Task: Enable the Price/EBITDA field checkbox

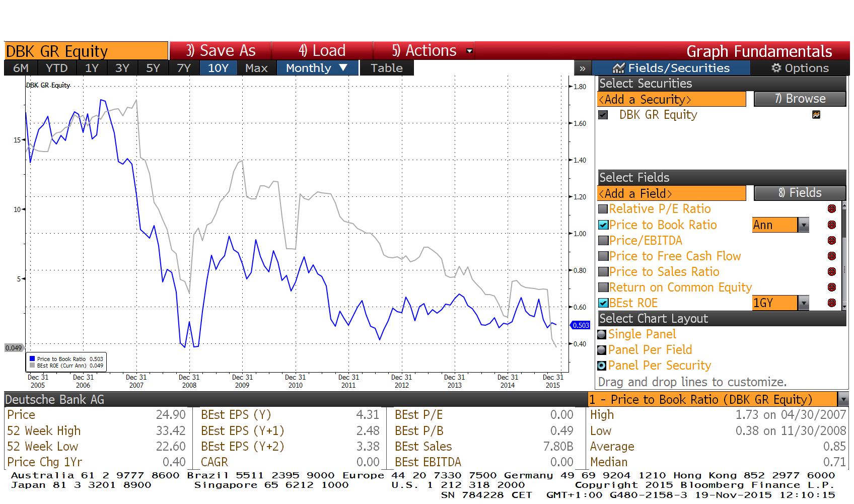Action: [603, 241]
